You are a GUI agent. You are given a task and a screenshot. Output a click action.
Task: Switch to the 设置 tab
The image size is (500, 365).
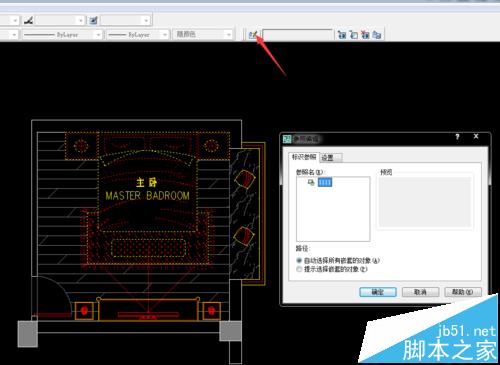click(x=330, y=158)
